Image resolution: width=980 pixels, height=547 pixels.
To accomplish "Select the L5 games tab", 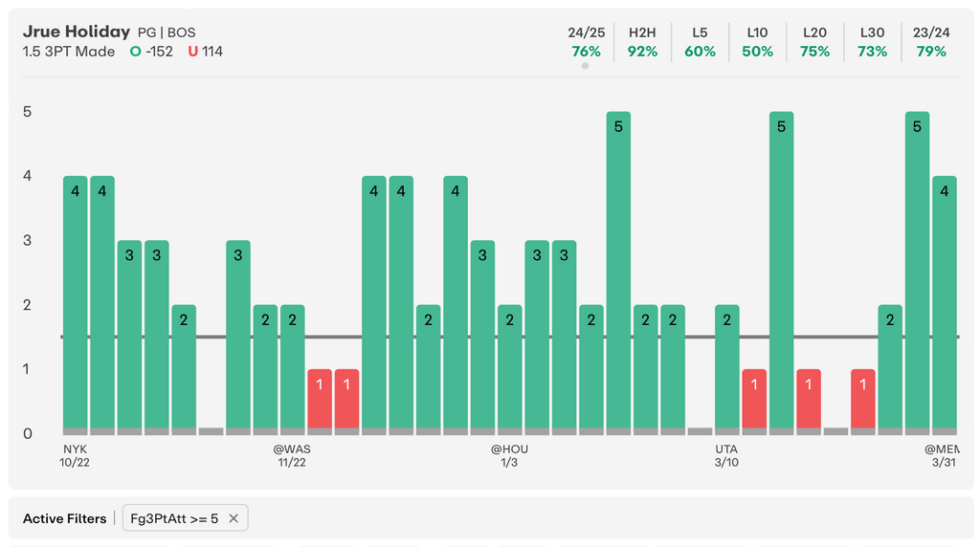I will click(700, 42).
